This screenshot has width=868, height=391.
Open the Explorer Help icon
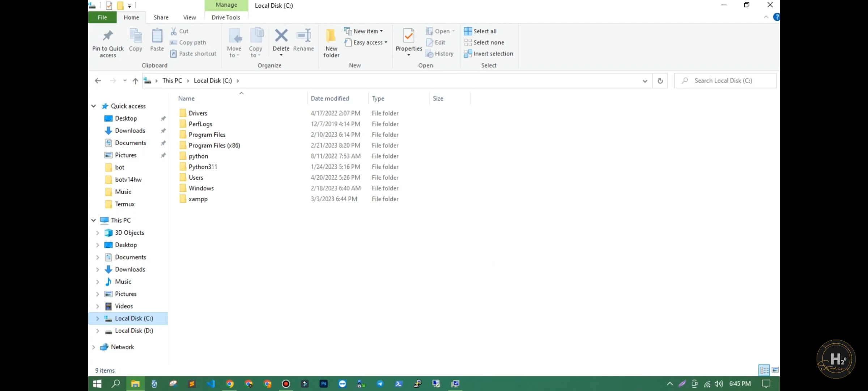pos(776,17)
